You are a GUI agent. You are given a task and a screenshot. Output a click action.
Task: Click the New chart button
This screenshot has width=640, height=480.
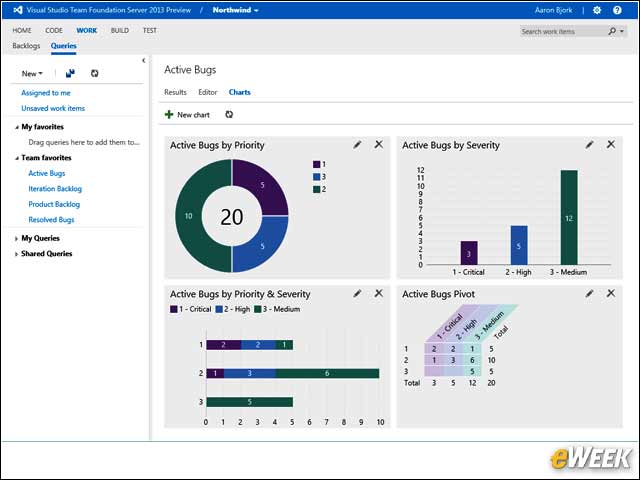pyautogui.click(x=187, y=115)
